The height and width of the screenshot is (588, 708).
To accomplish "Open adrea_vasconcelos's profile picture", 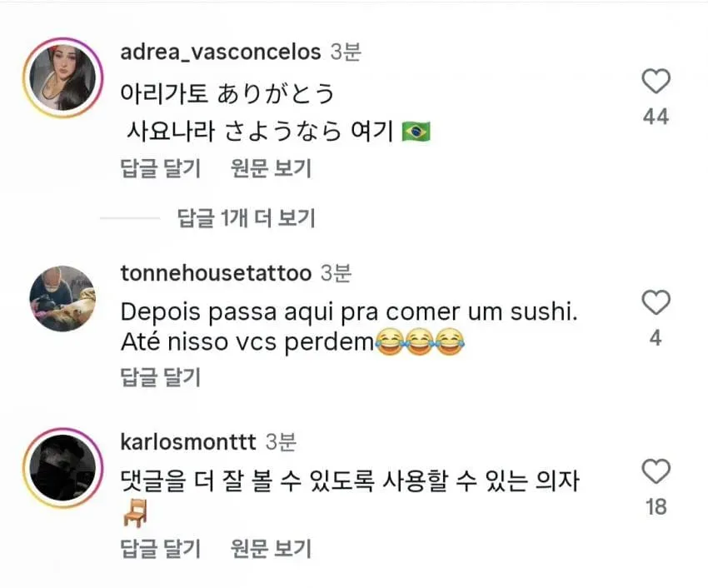I will pos(63,77).
